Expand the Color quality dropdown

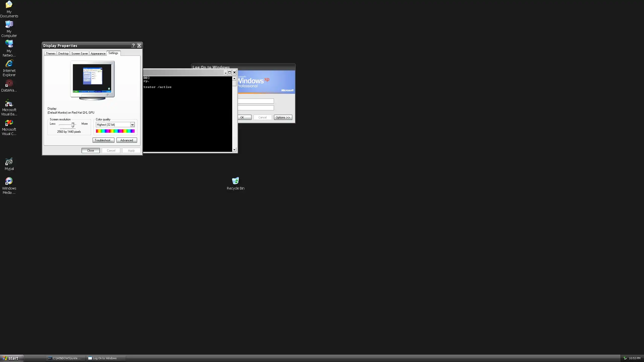click(132, 125)
